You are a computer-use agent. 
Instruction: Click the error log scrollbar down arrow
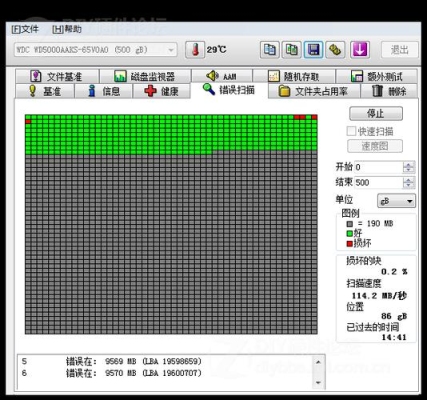point(318,383)
